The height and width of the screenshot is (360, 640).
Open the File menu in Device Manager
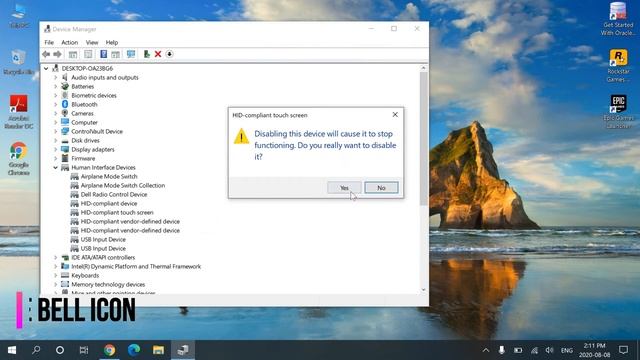(x=49, y=42)
